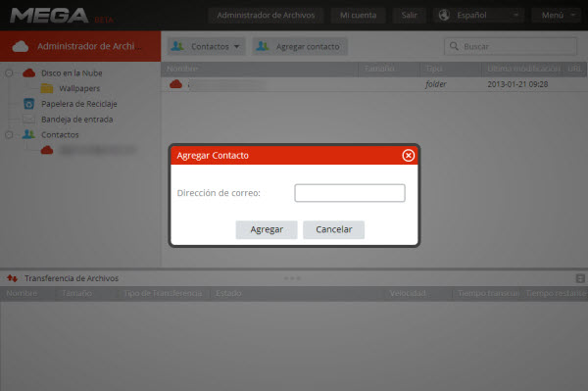Click Salir to log out
Viewport: 588px width, 391px height.
[409, 16]
